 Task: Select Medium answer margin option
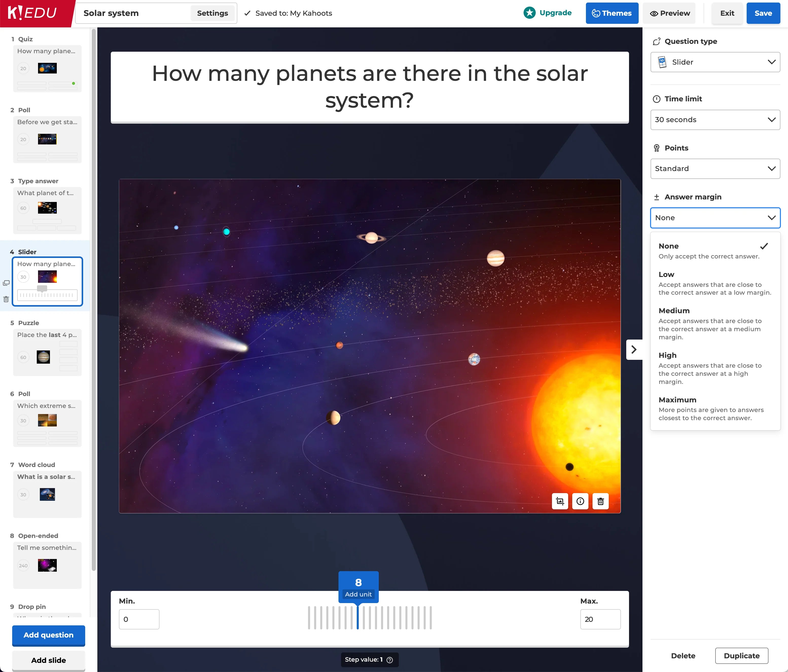point(714,323)
